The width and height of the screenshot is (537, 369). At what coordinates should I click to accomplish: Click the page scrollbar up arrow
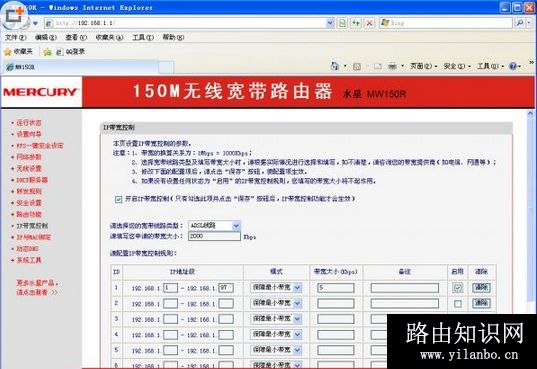tap(530, 113)
